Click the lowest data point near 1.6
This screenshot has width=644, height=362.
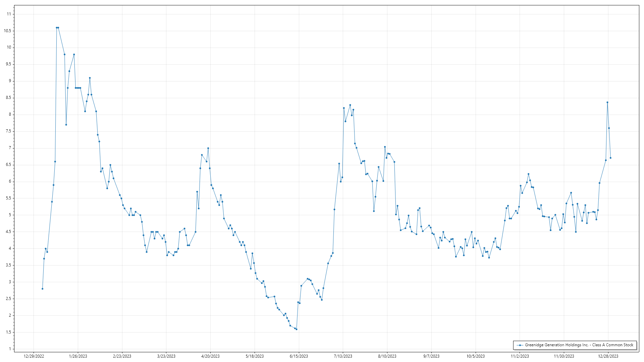(x=297, y=329)
